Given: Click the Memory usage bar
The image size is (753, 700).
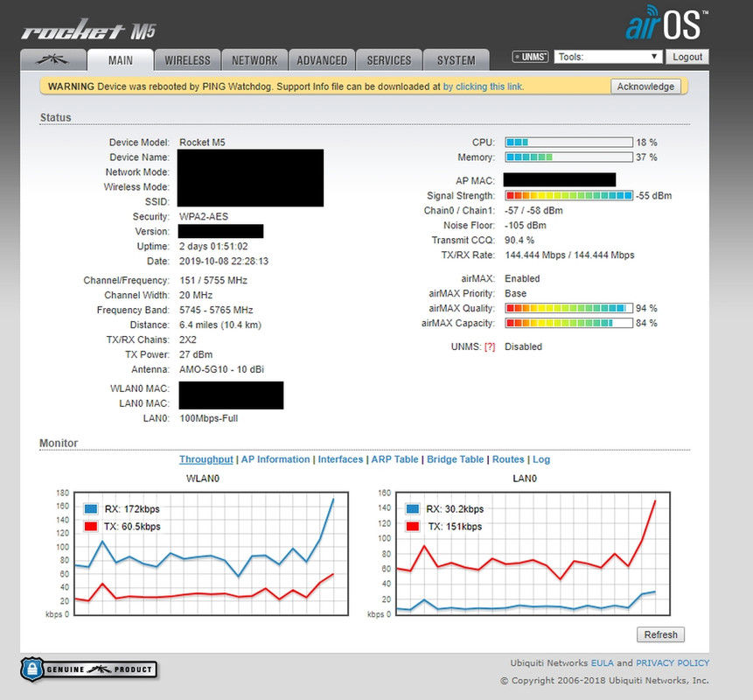Looking at the screenshot, I should (x=568, y=157).
